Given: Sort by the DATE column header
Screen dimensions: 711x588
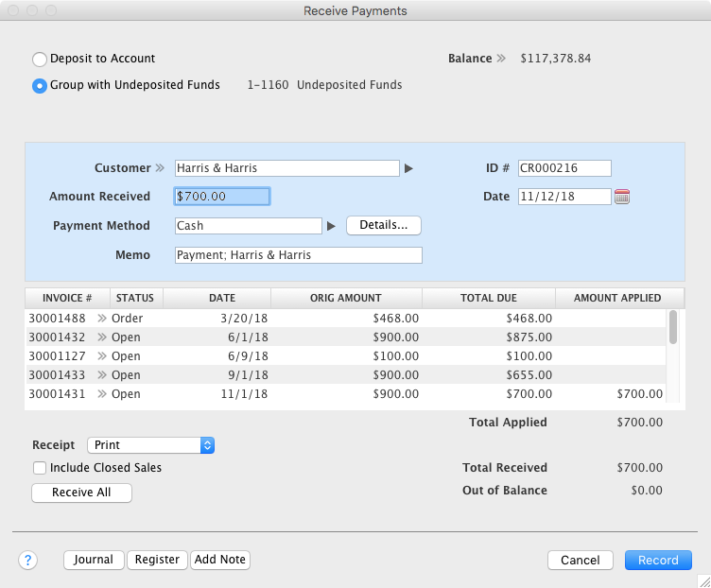Looking at the screenshot, I should (217, 298).
